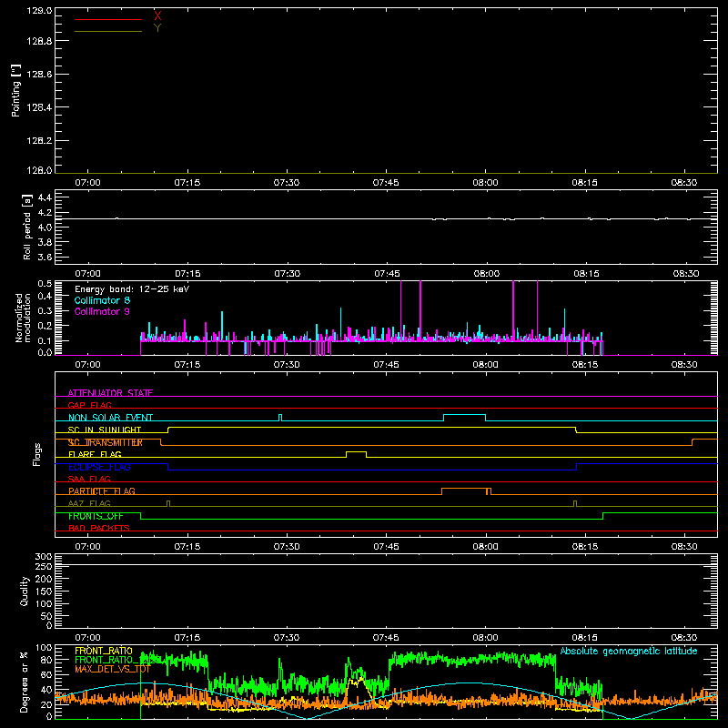Select the orange MAX_DET_VS_TOT legend entry
The width and height of the screenshot is (728, 728).
point(113,669)
